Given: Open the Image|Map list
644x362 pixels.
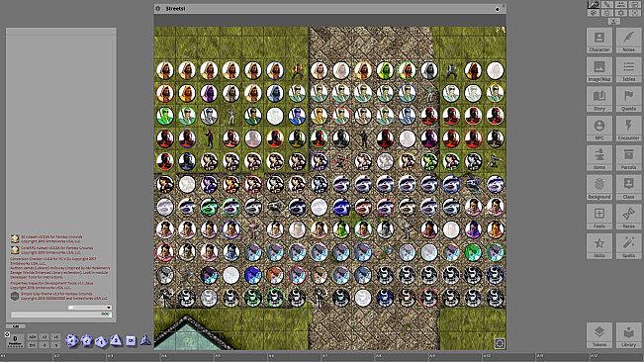Looking at the screenshot, I should (599, 70).
